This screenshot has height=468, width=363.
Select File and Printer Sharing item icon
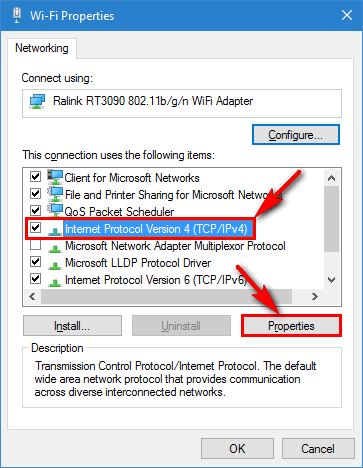coord(55,194)
